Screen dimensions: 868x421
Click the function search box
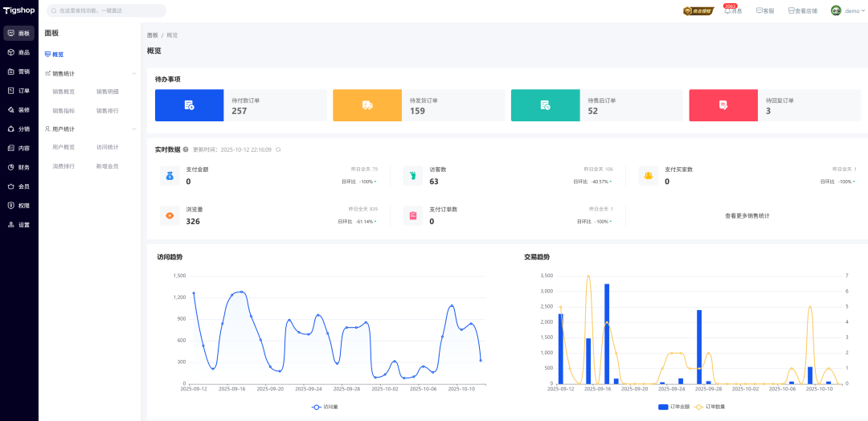point(106,10)
